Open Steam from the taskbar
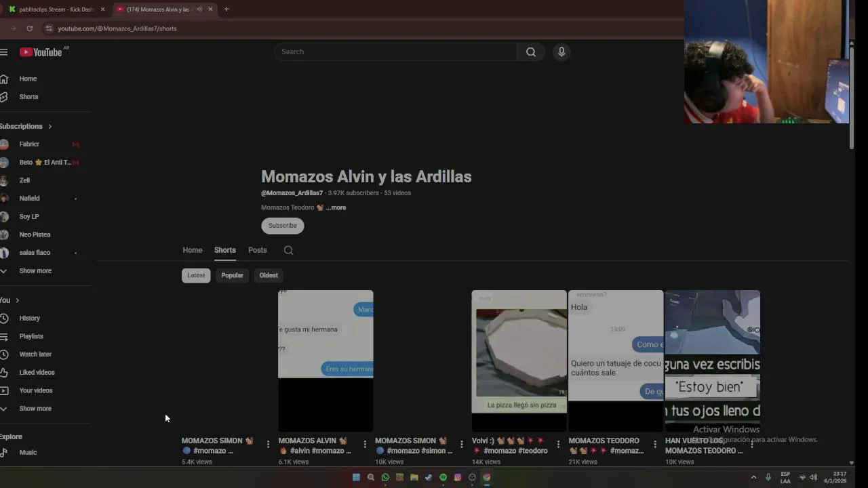 pyautogui.click(x=429, y=477)
